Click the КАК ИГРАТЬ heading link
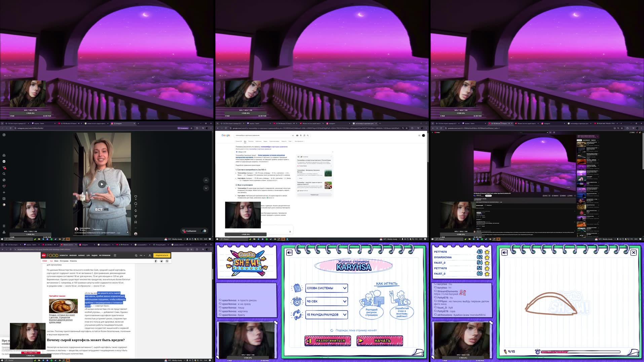The image size is (644, 362). [x=386, y=284]
